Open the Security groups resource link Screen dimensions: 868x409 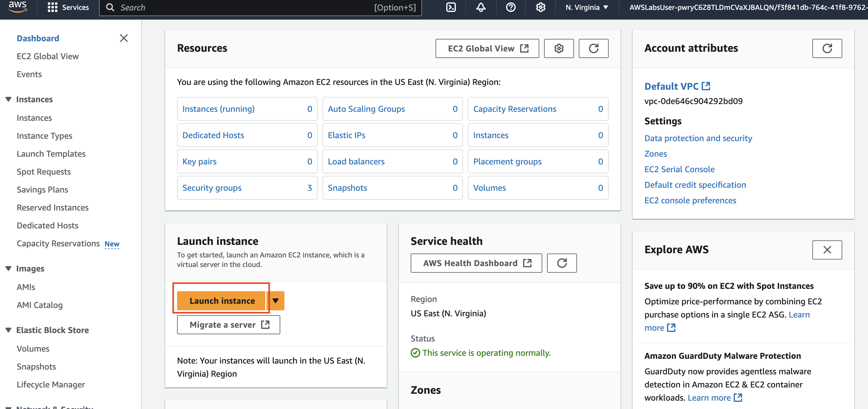click(212, 188)
